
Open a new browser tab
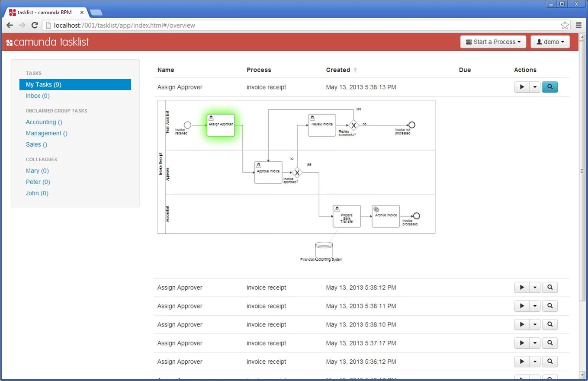96,13
